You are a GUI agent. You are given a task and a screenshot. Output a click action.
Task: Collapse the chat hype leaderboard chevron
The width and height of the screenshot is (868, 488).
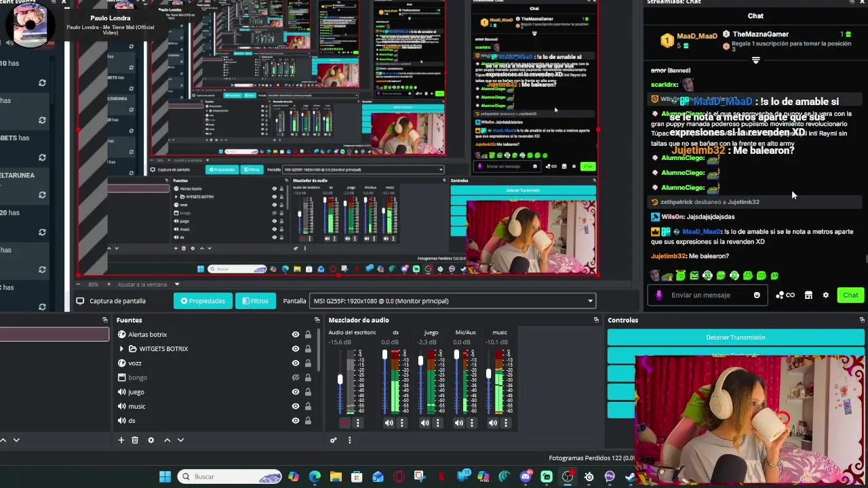tap(755, 60)
